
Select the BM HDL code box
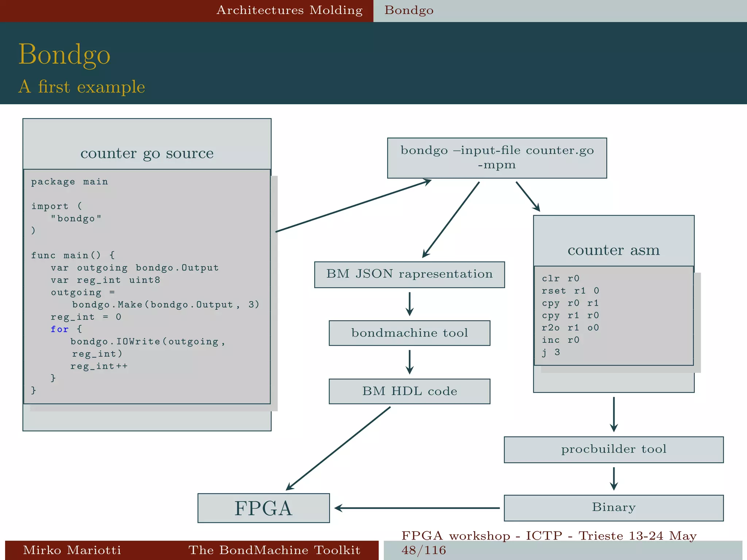pyautogui.click(x=409, y=391)
